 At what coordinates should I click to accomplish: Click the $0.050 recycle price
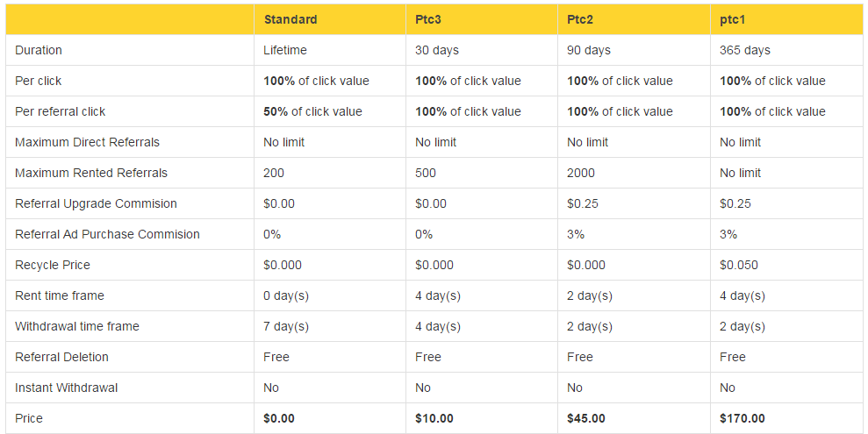click(739, 265)
